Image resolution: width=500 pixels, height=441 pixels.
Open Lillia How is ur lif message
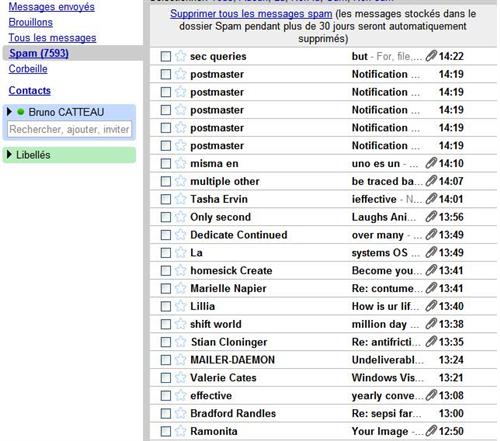(323, 306)
